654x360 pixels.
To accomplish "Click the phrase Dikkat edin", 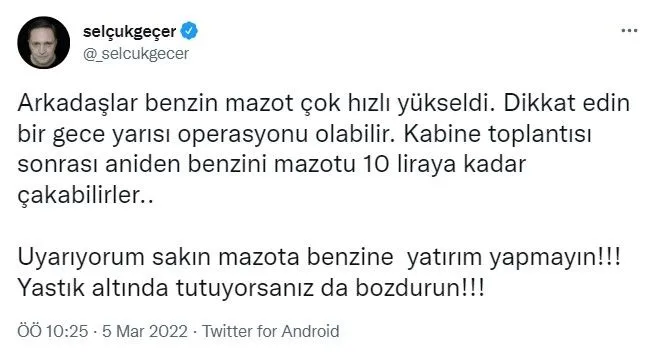I will point(567,103).
